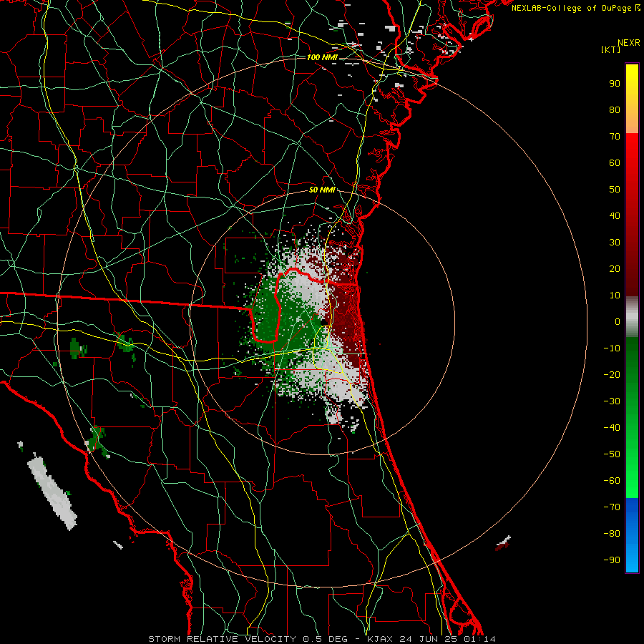Pick the gray zero-velocity segment of color bar
The height and width of the screenshot is (644, 644).
(632, 317)
